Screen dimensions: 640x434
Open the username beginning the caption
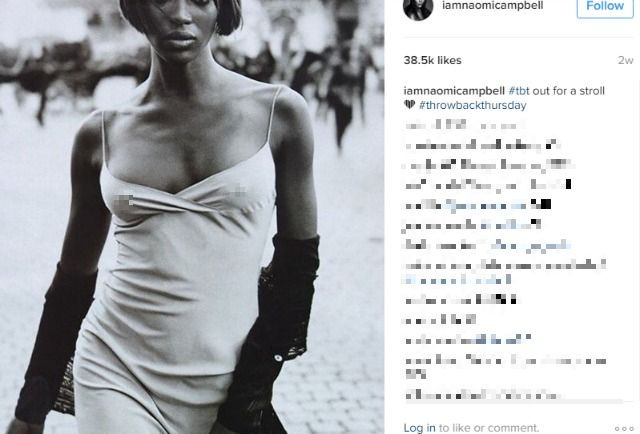coord(454,91)
